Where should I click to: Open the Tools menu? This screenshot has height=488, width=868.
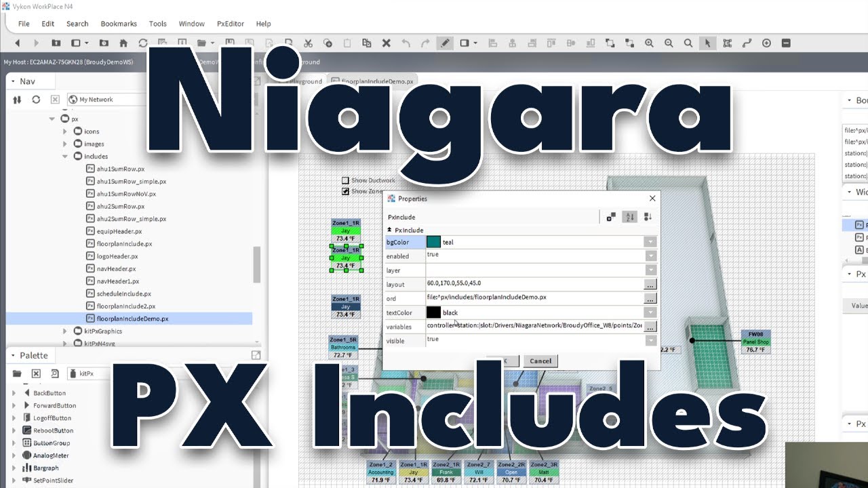[158, 24]
